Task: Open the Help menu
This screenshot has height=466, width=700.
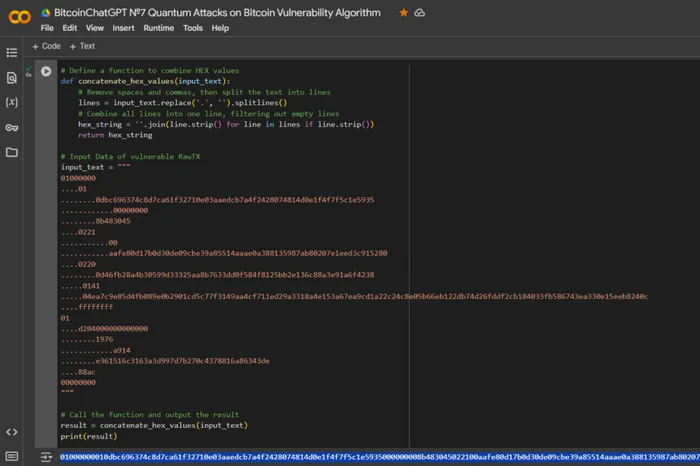Action: 220,28
